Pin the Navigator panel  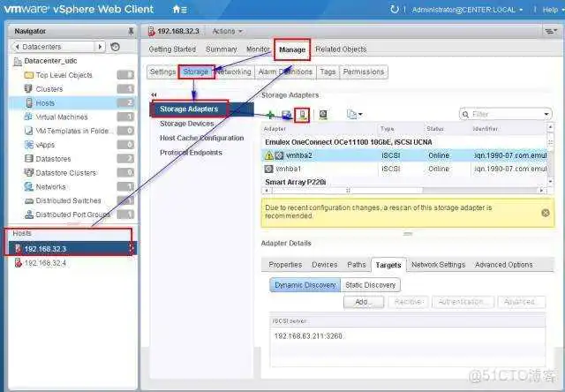coord(131,31)
